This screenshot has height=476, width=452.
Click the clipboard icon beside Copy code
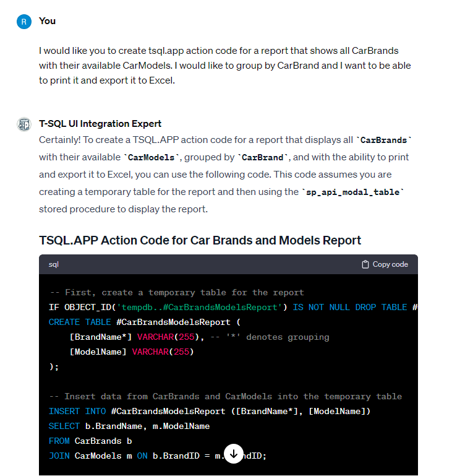(365, 264)
